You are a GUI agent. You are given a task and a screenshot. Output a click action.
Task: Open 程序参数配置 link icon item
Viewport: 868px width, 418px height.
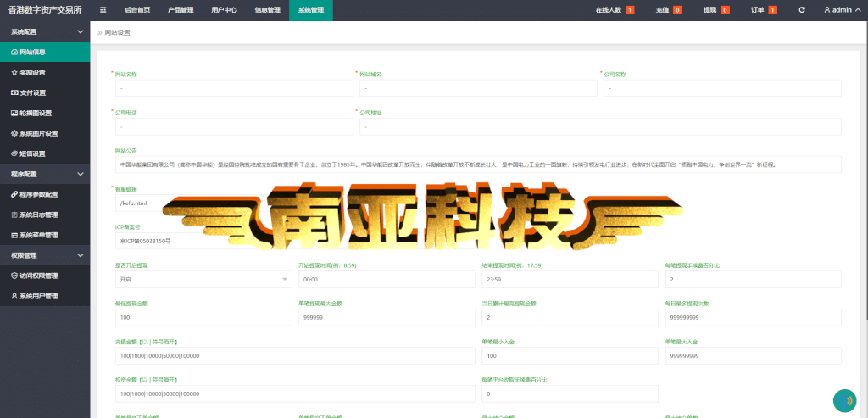45,194
